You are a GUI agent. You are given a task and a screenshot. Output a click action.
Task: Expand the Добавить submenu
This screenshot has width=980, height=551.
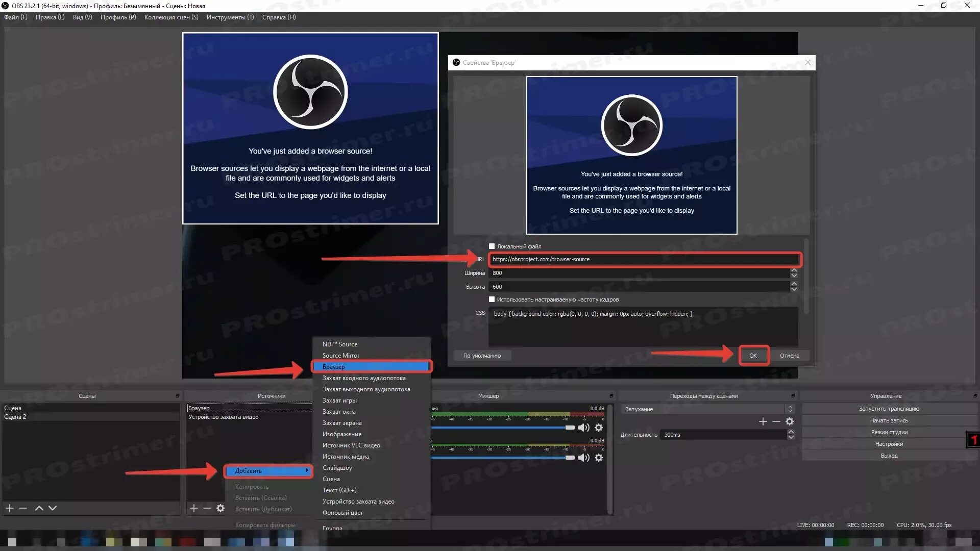[269, 471]
